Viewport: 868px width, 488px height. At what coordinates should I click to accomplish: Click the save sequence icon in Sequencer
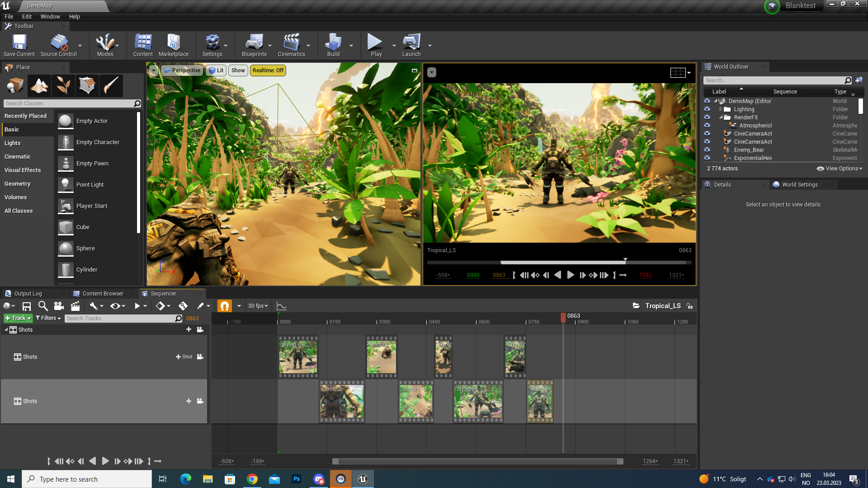pos(27,306)
